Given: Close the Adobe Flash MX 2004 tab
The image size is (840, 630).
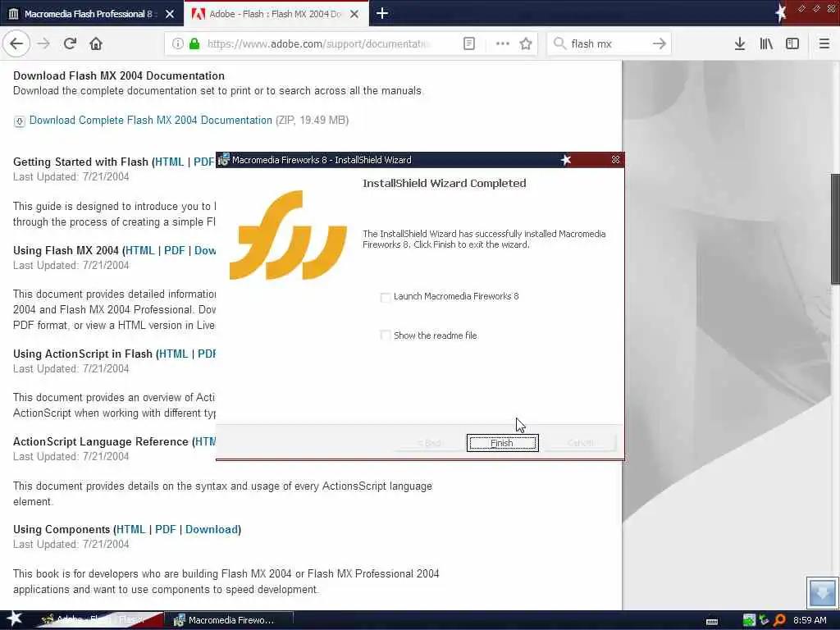Looking at the screenshot, I should coord(354,14).
